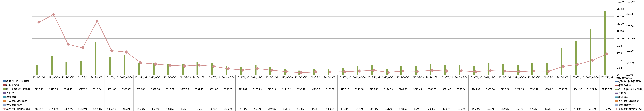Image resolution: width=644 pixels, height=111 pixels.
Task: Click the $243.88 value cell
Action: tap(359, 89)
